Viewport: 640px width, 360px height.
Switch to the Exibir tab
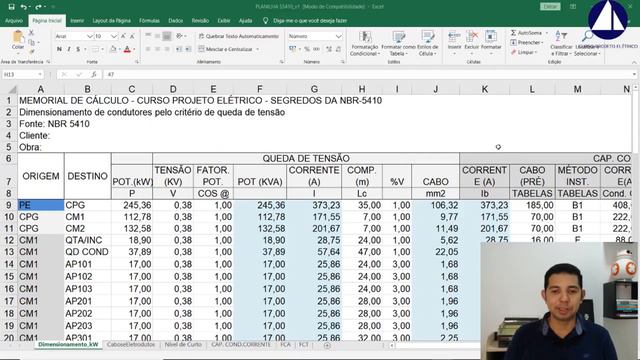(224, 20)
